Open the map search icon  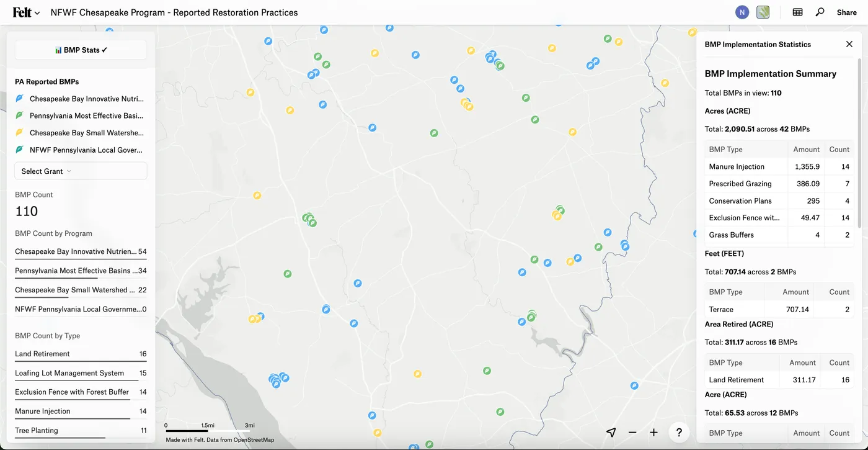click(820, 12)
